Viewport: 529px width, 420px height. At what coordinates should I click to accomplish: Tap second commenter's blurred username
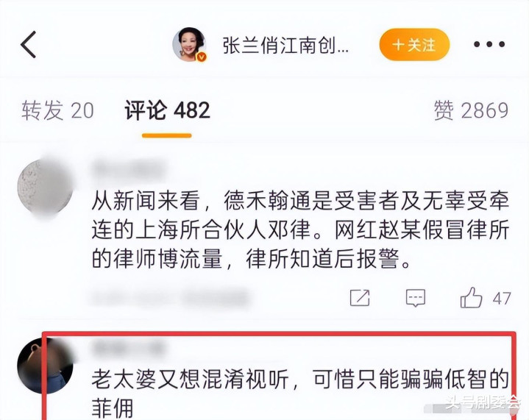[x=129, y=348]
